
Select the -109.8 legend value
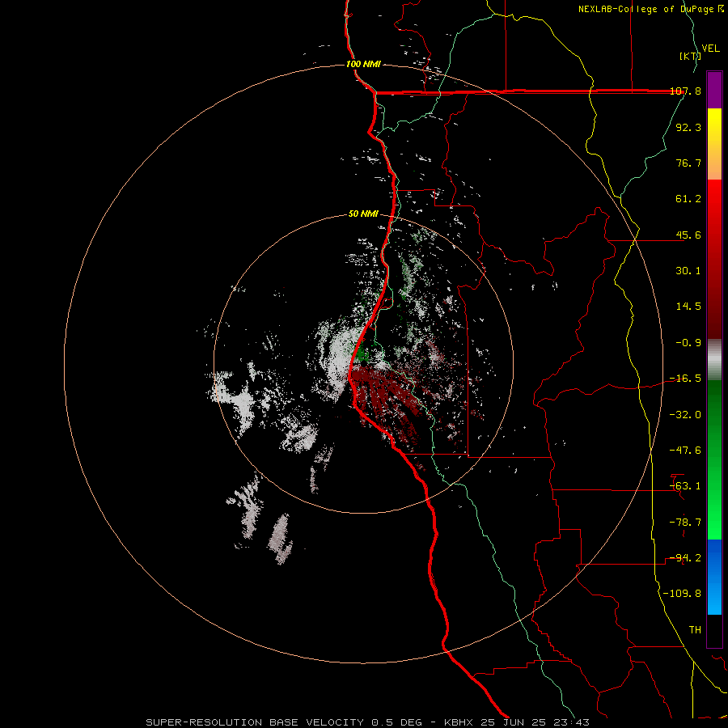coord(683,594)
